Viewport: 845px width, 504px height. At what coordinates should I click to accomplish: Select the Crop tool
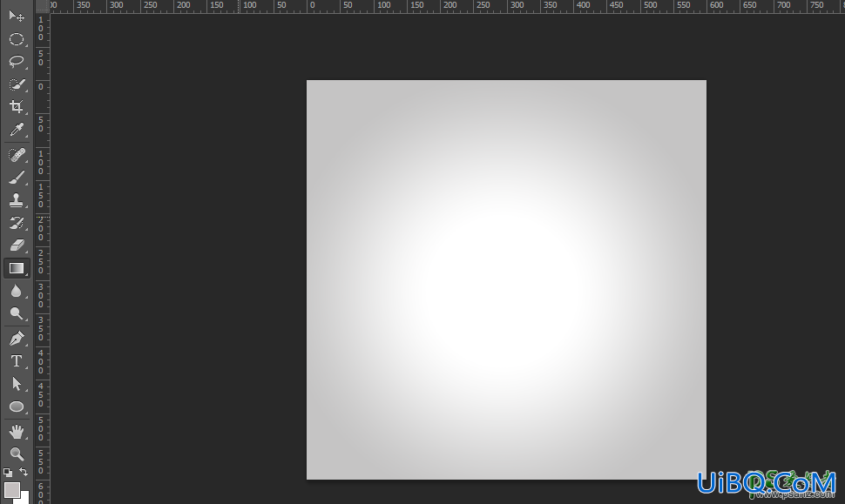point(17,106)
